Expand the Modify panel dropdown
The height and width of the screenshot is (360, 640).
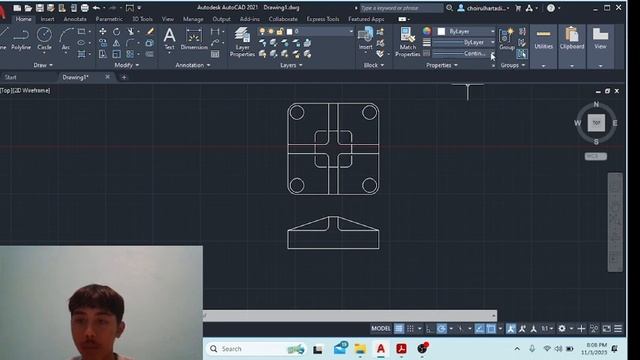coord(127,65)
